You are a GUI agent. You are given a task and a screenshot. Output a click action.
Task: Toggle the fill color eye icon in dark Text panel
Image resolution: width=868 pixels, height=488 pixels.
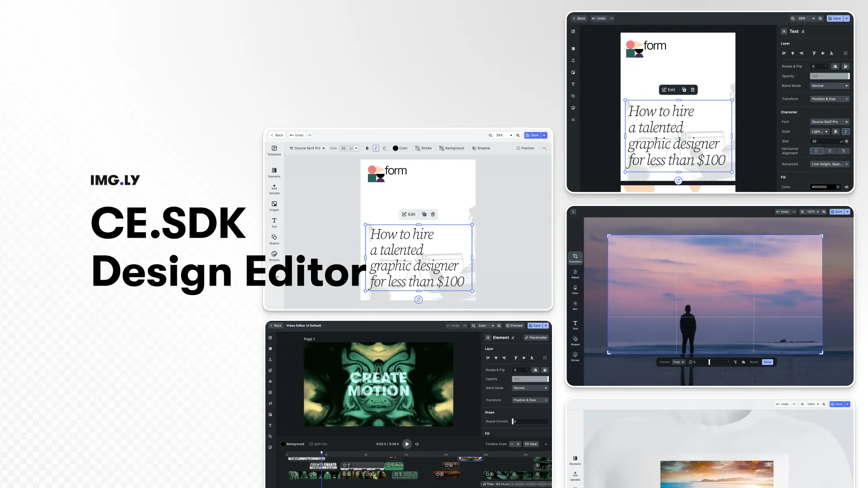[847, 187]
